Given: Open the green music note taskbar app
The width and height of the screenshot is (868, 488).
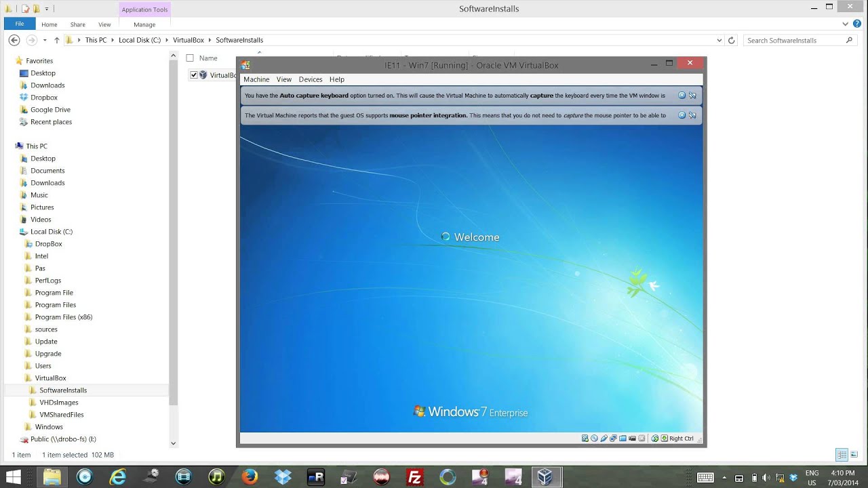Looking at the screenshot, I should [x=216, y=476].
